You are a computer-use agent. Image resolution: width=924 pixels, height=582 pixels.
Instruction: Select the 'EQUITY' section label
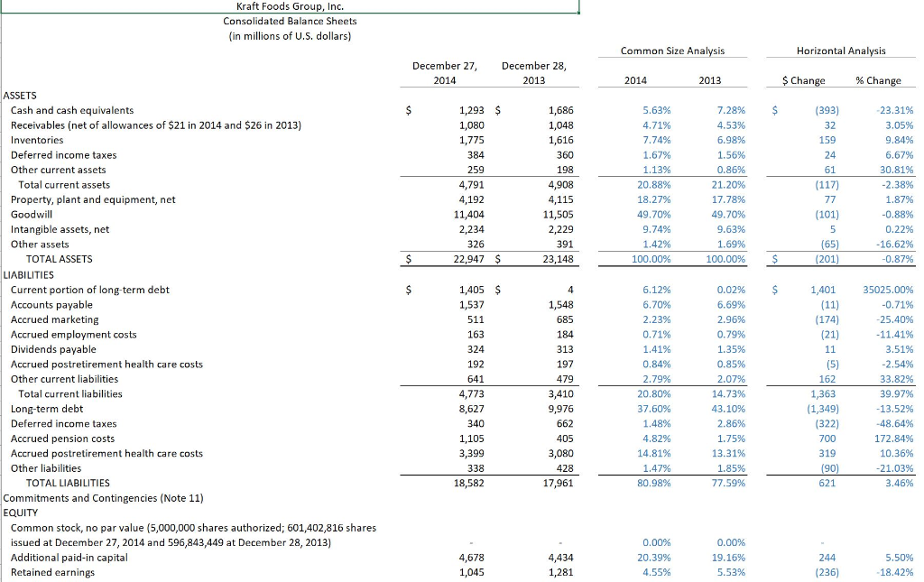(21, 513)
